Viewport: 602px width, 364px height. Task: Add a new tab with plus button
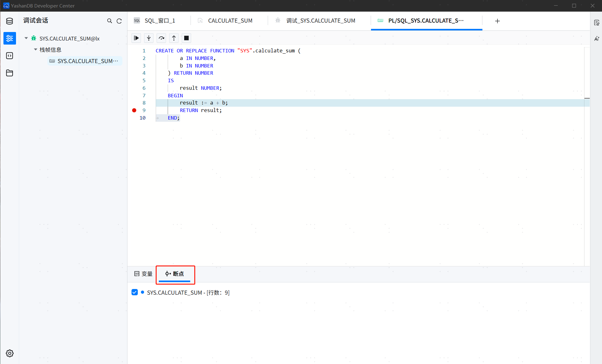pos(497,21)
